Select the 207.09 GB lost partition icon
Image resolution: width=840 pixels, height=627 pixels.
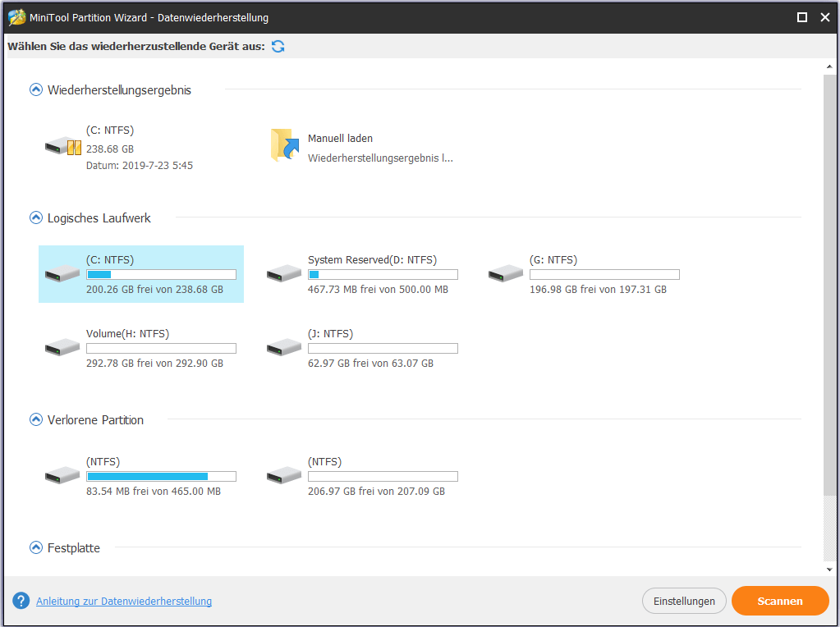[x=284, y=475]
